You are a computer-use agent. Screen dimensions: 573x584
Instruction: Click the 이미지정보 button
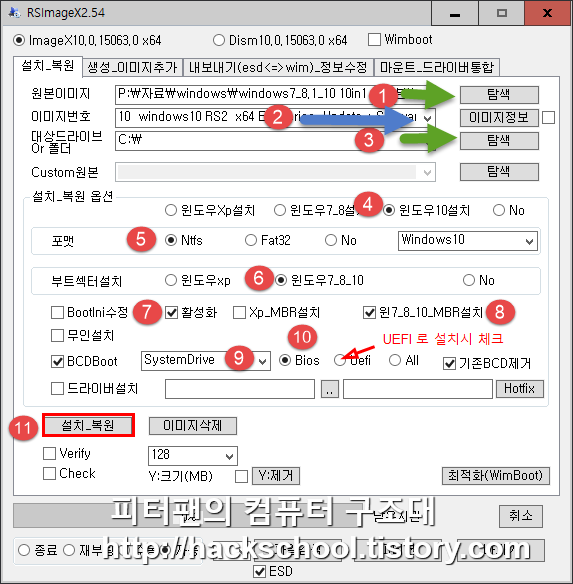click(x=499, y=118)
